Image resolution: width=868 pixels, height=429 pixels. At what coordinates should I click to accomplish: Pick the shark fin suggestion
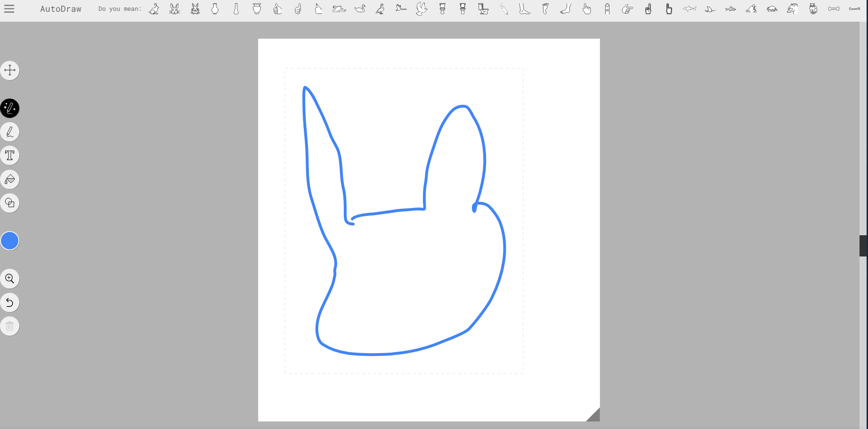pyautogui.click(x=710, y=9)
